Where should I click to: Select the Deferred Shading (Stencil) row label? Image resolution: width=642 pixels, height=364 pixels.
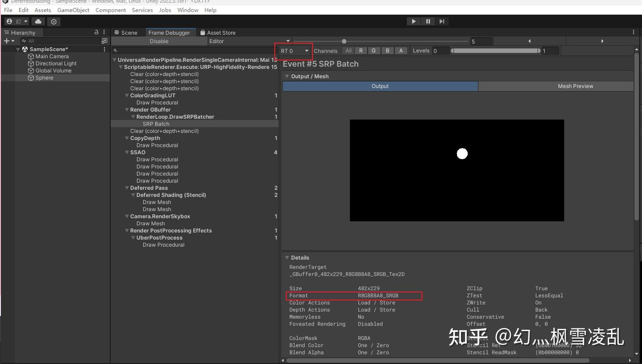[x=171, y=195]
